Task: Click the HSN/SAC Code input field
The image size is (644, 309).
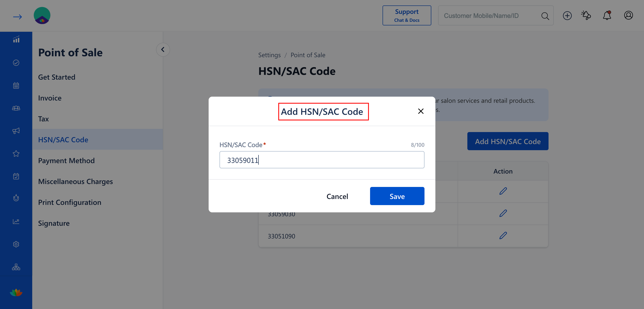Action: [322, 160]
